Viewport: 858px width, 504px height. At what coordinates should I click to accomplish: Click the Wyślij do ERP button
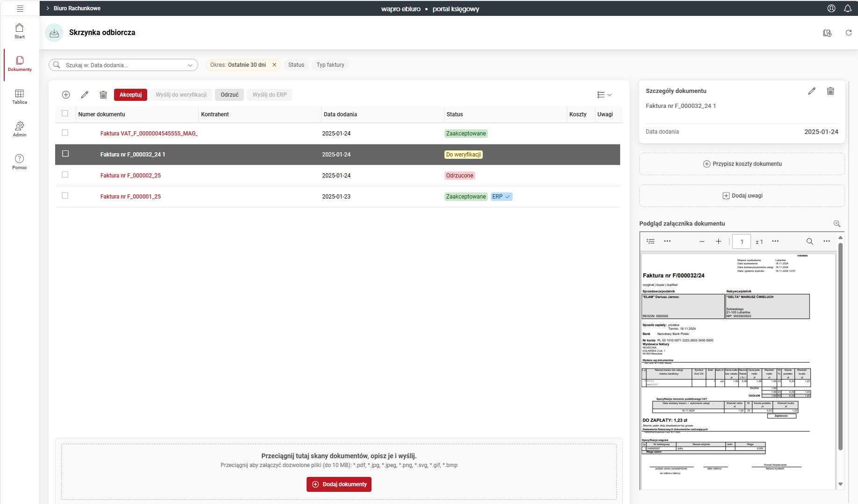click(x=270, y=95)
